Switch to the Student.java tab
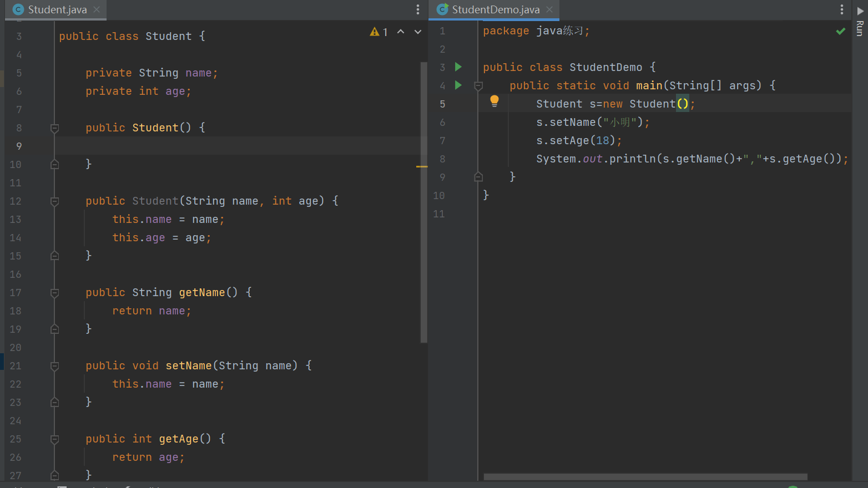This screenshot has height=488, width=868. pyautogui.click(x=57, y=9)
